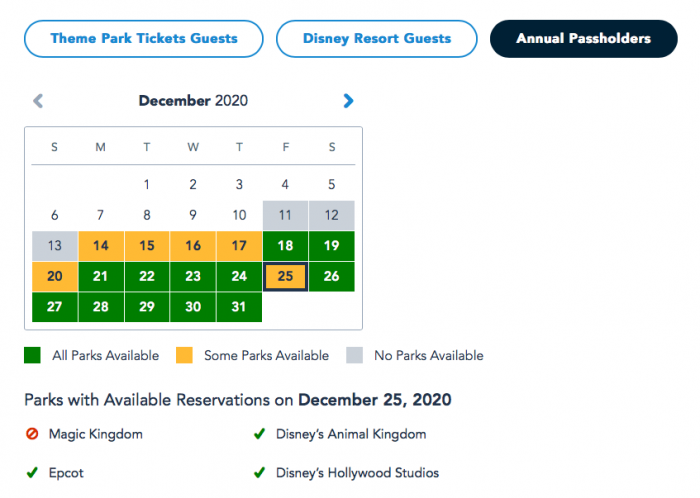Click the checkmark beside Disney's Animal Kingdom
The width and height of the screenshot is (700, 498).
coord(260,434)
